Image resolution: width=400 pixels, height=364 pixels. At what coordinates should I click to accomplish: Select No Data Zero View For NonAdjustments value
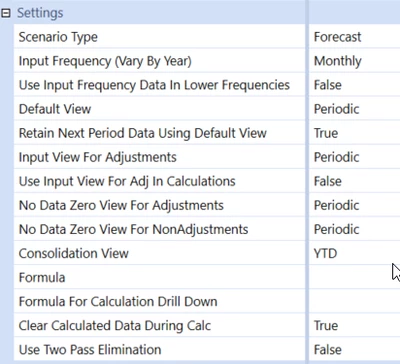point(355,229)
